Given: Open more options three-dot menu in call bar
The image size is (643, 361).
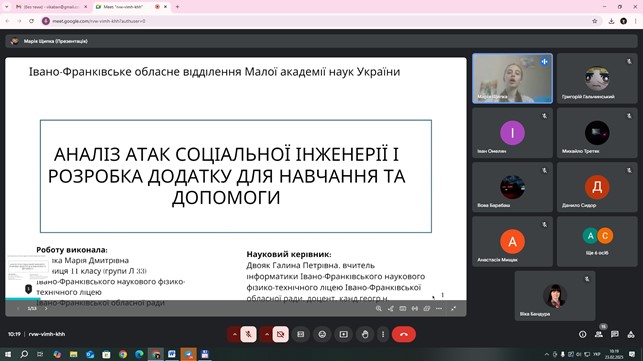Looking at the screenshot, I should [383, 334].
